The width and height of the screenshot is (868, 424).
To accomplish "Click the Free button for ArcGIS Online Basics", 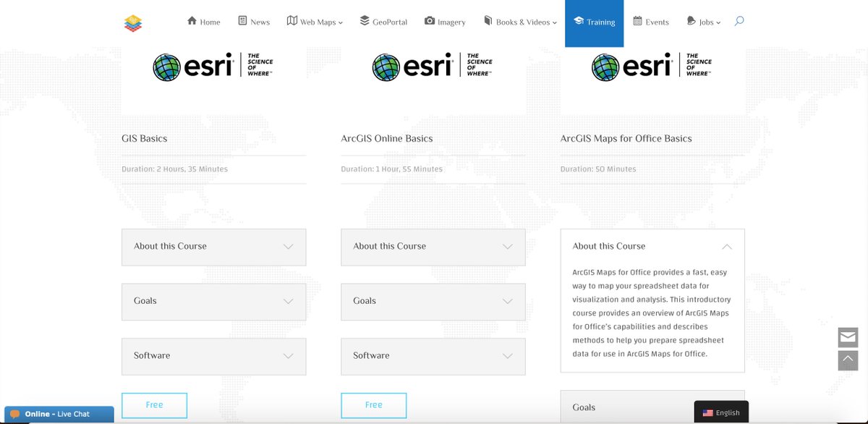I will (373, 405).
